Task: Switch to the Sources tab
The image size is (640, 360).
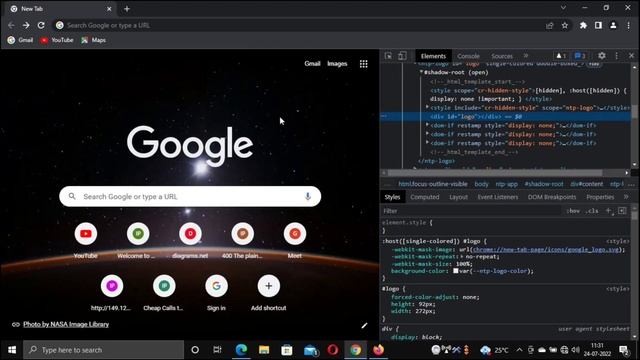Action: (502, 56)
